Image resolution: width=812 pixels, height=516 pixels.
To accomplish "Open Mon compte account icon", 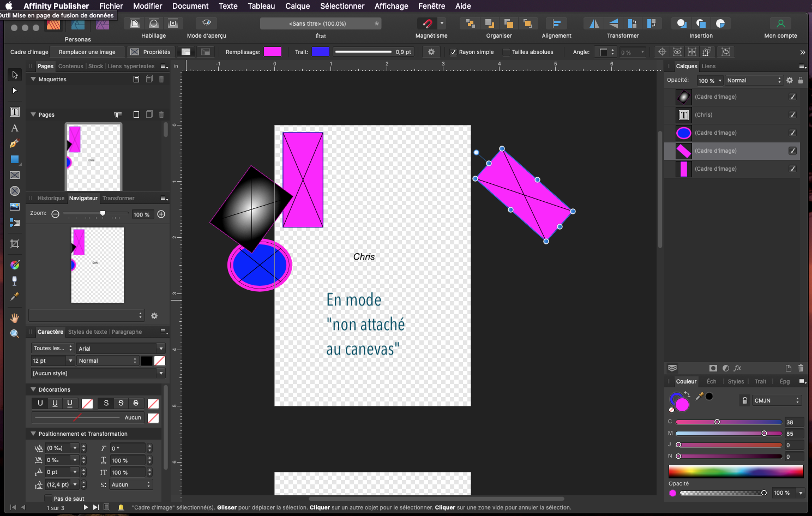I will coord(780,23).
